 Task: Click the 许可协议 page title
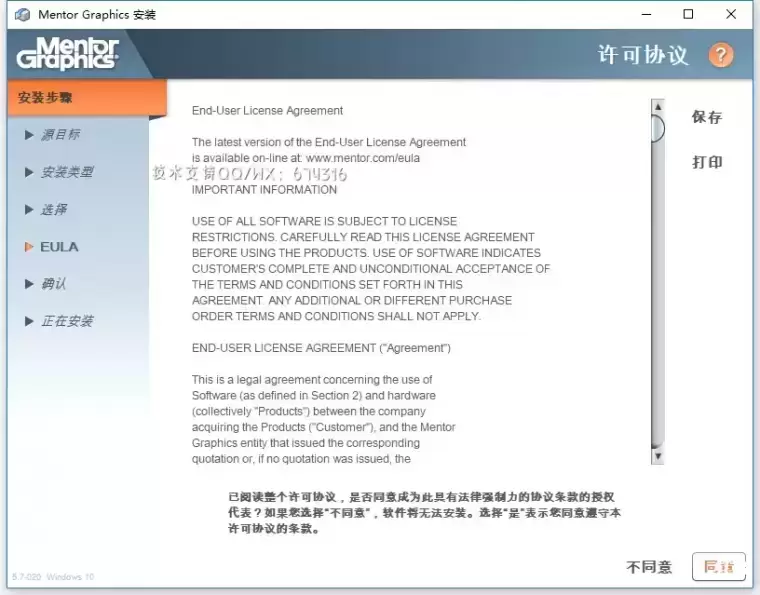(x=643, y=55)
